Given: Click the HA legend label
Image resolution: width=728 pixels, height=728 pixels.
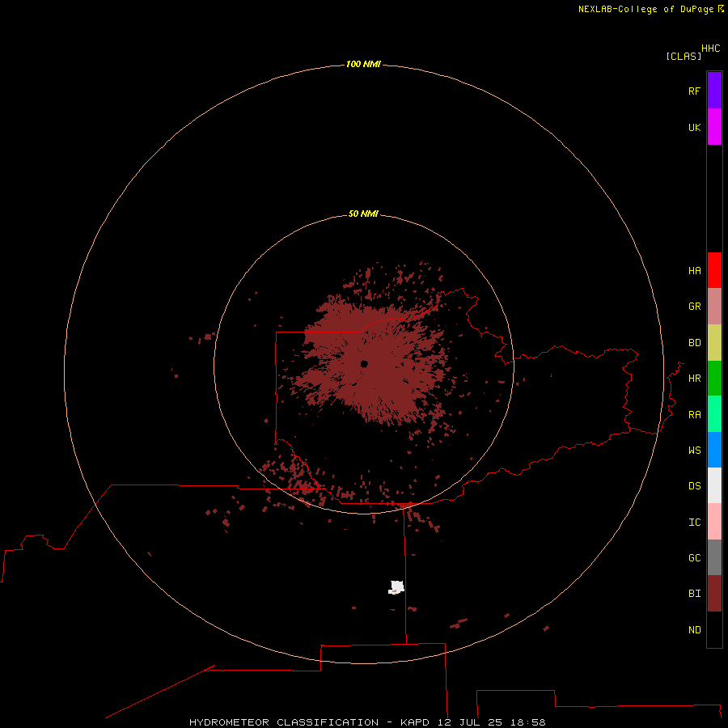Looking at the screenshot, I should (694, 271).
